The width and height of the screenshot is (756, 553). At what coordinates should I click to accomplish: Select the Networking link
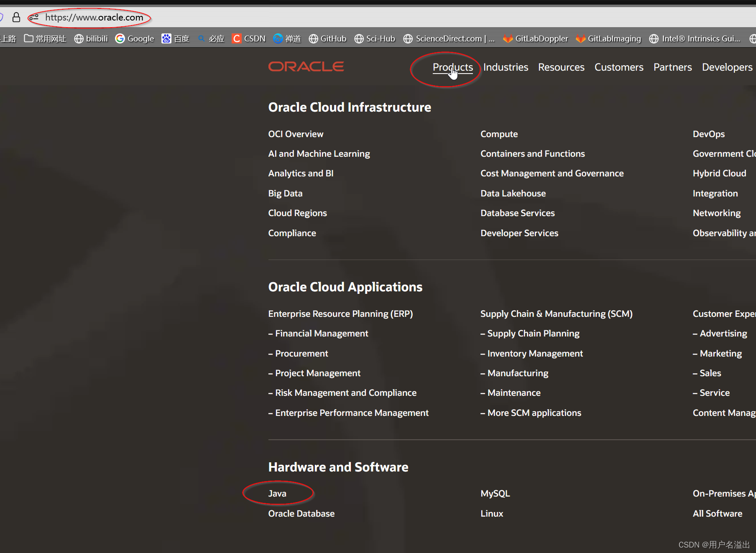coord(717,213)
